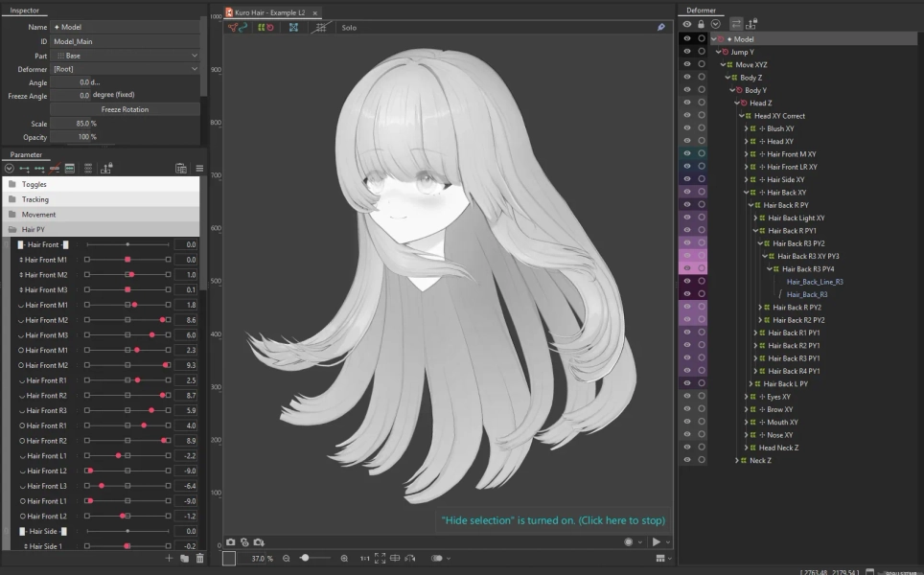
Task: Toggle Solo mode in the viewport toolbar
Action: (347, 28)
